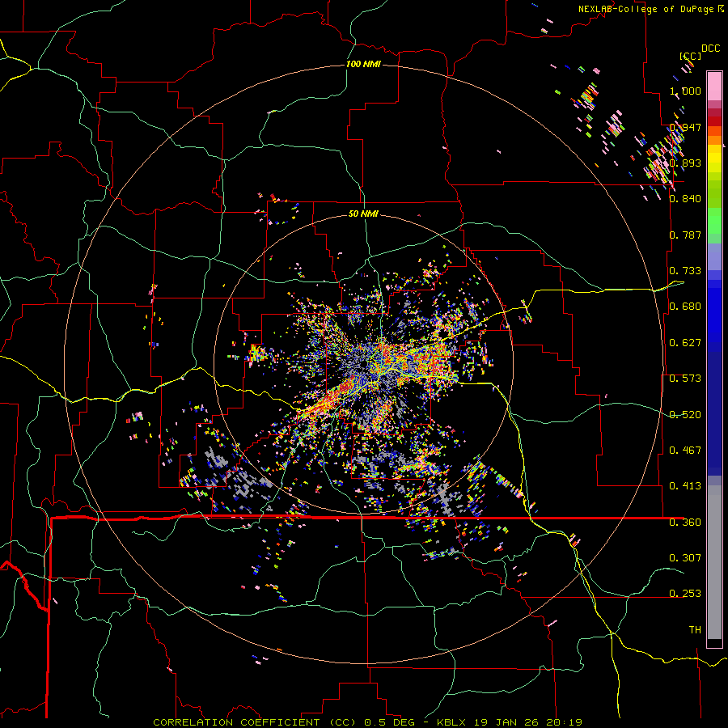
Task: Select the 0.680 scale value
Action: click(x=685, y=306)
